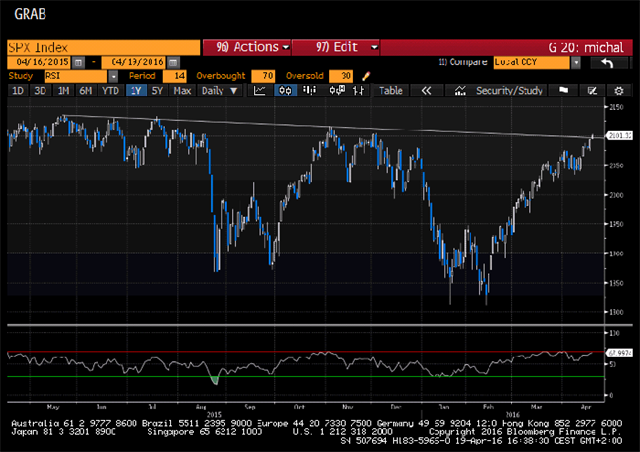Image resolution: width=640 pixels, height=452 pixels.
Task: Switch range to 6M
Action: click(86, 91)
